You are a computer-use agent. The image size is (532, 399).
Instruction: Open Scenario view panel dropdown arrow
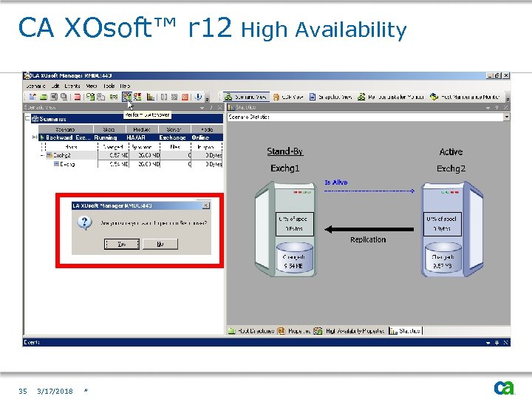coord(202,108)
